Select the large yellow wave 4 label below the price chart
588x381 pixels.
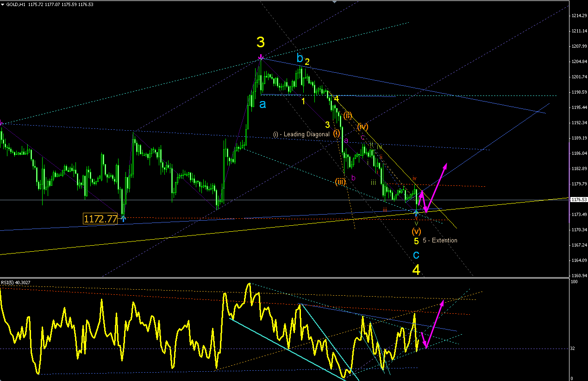pyautogui.click(x=416, y=270)
